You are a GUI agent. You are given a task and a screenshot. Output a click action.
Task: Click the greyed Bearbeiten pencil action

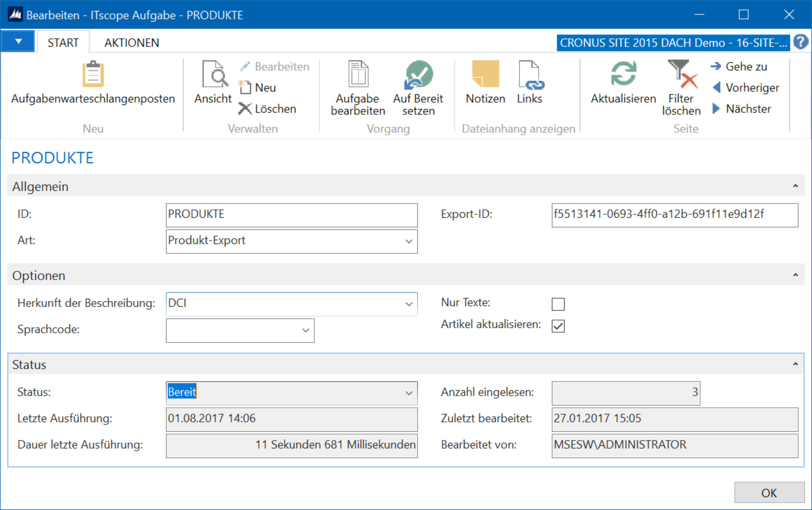tap(274, 67)
